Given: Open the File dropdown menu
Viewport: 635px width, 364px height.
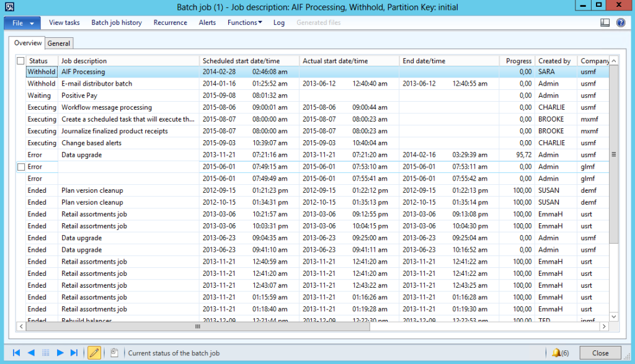Looking at the screenshot, I should tap(22, 23).
